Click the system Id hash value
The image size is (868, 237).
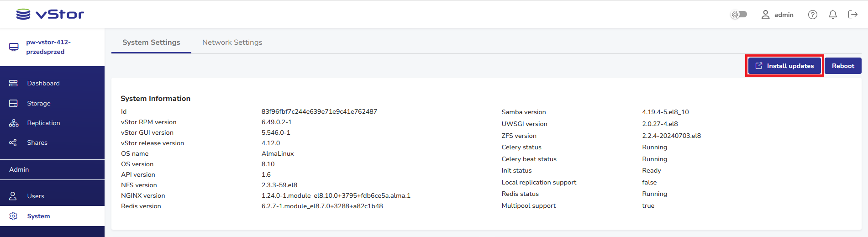[x=319, y=111]
